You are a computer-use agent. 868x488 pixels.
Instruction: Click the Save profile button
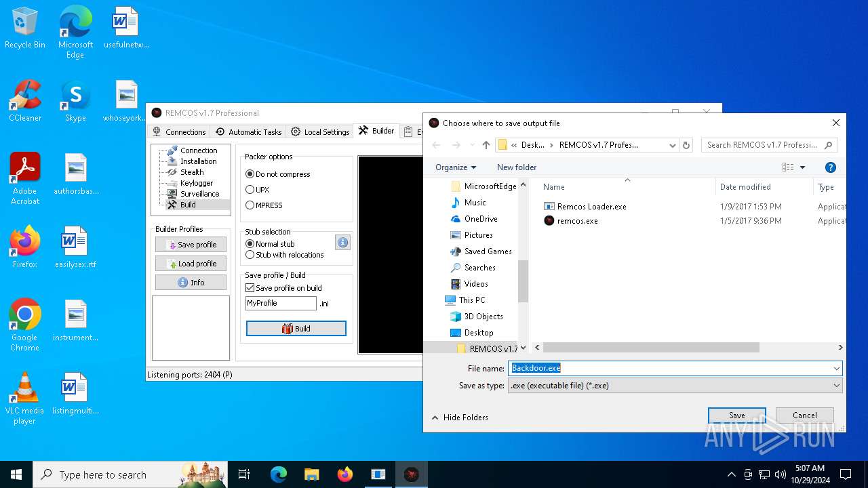[191, 245]
